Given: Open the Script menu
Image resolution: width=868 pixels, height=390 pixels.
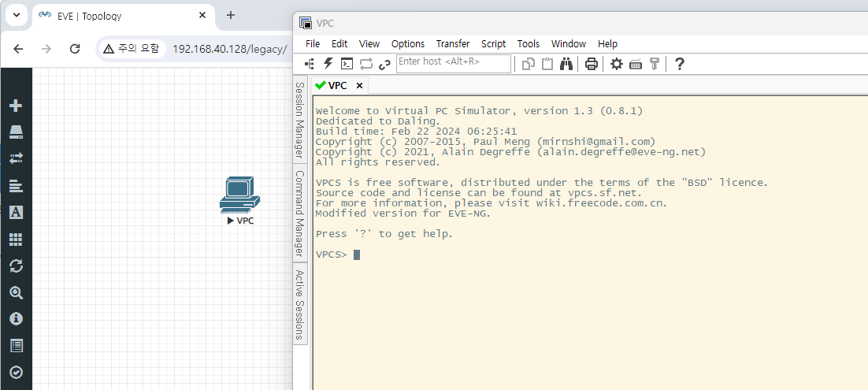Looking at the screenshot, I should [493, 44].
